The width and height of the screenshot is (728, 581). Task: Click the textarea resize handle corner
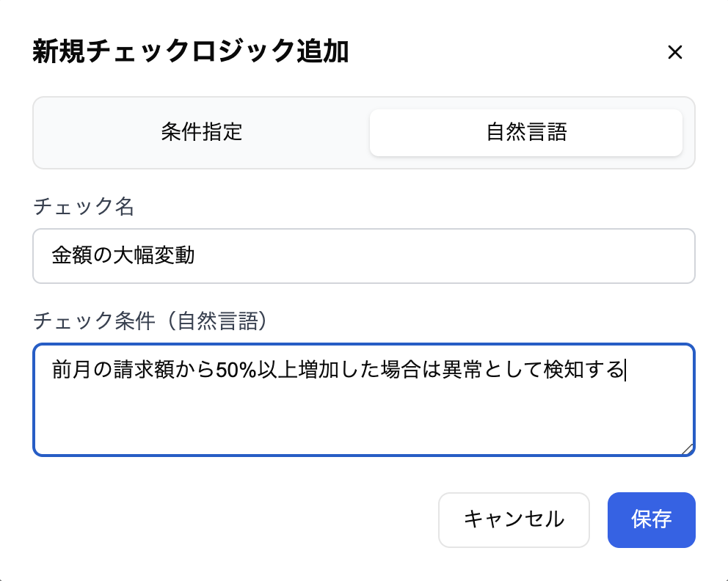click(x=687, y=449)
